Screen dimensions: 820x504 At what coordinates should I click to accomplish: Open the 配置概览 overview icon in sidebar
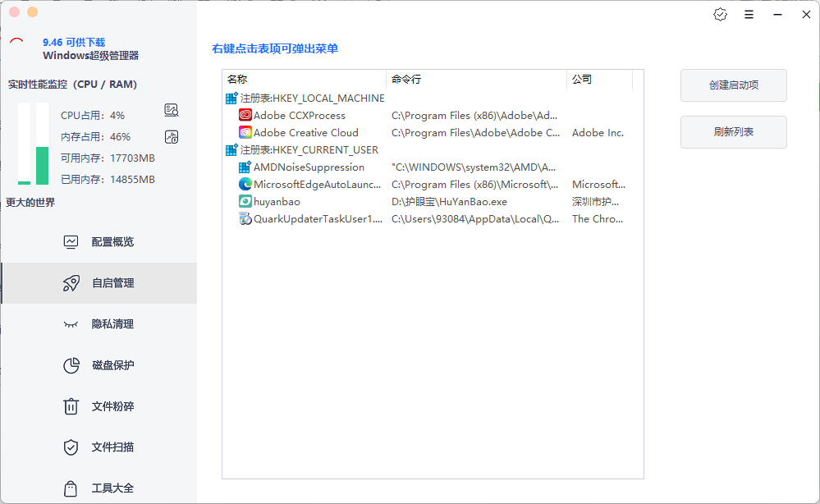pos(71,241)
